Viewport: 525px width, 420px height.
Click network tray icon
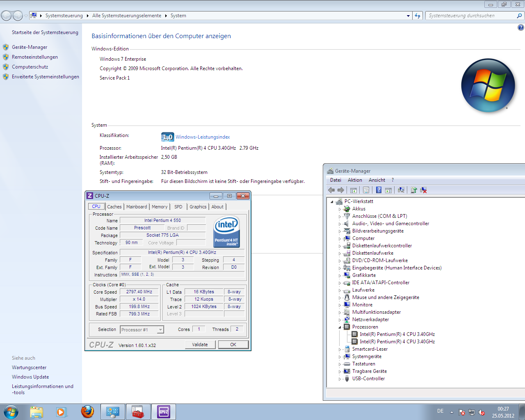(x=472, y=412)
